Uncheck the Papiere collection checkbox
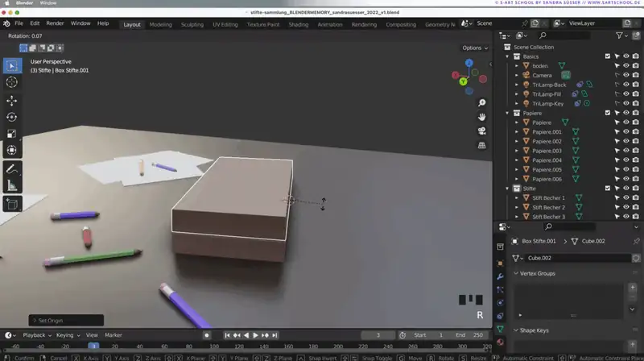 (x=608, y=113)
